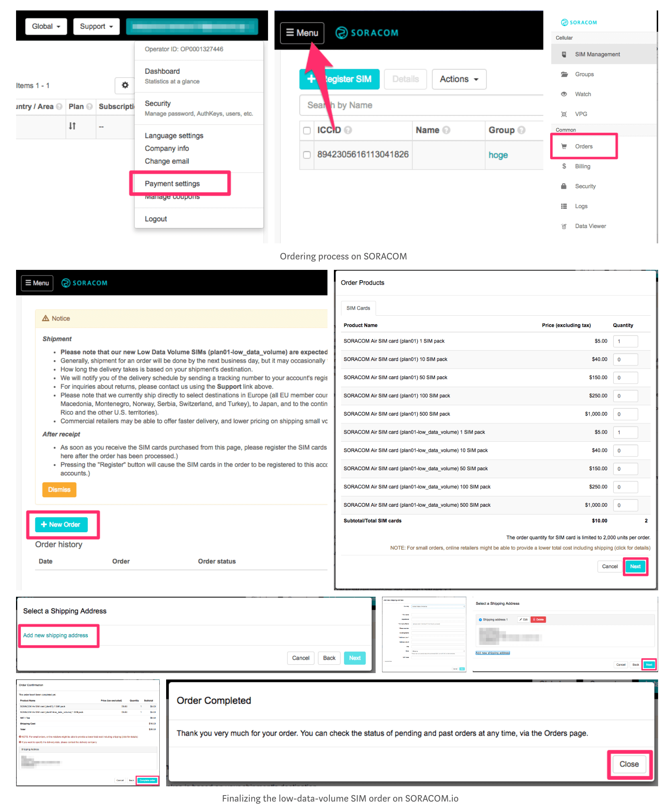
Task: Open the Actions dropdown
Action: click(x=459, y=79)
